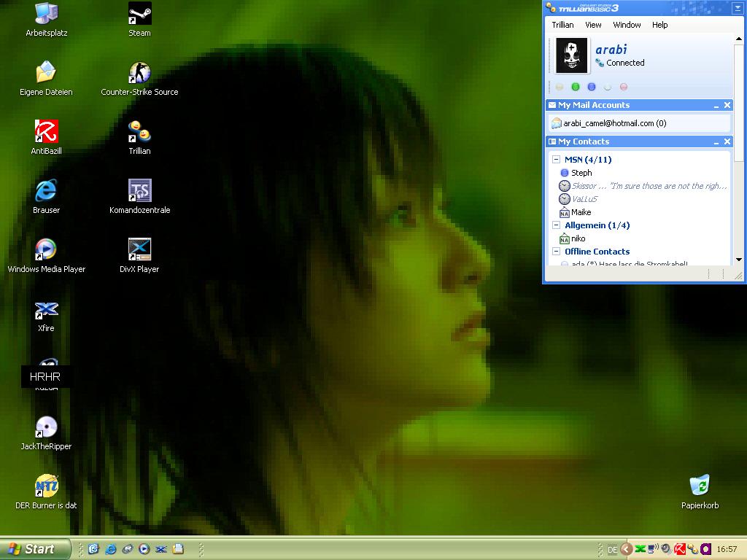Collapse the Offline Contacts group

[557, 252]
